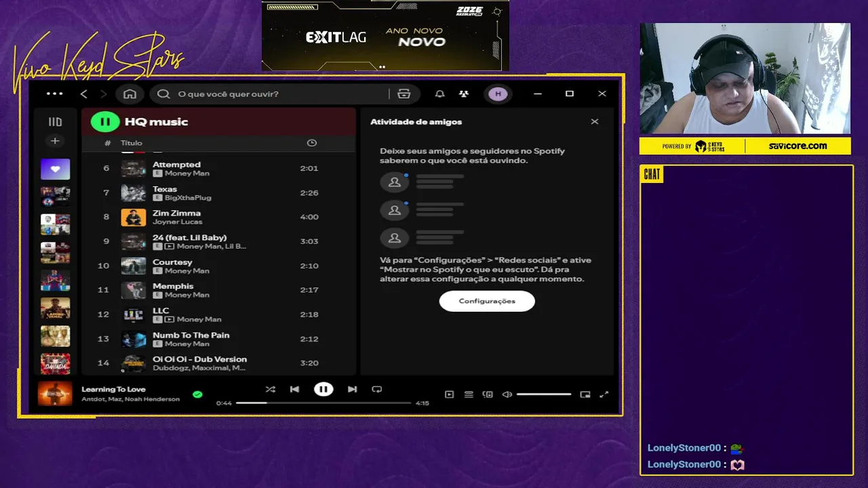This screenshot has width=868, height=488.
Task: Maximize the Spotify window
Action: point(570,94)
